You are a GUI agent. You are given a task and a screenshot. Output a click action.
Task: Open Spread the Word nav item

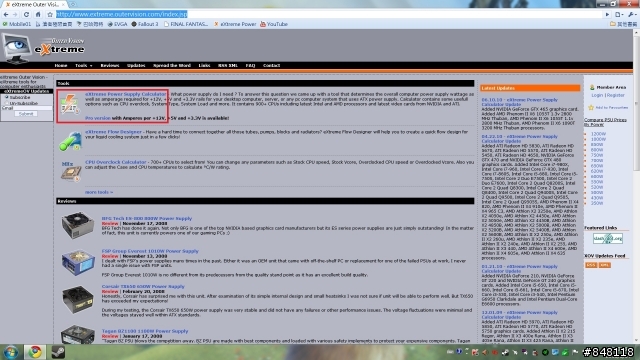[x=172, y=65]
